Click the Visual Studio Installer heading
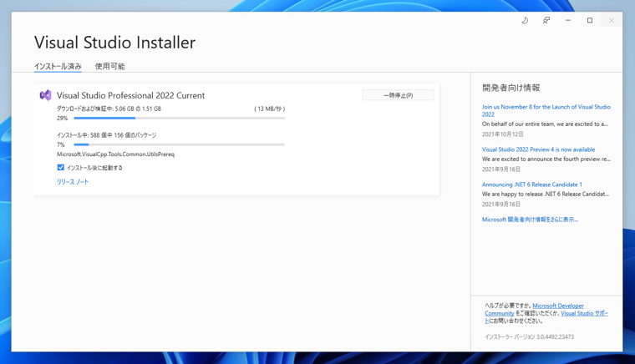This screenshot has width=635, height=364. pos(114,43)
